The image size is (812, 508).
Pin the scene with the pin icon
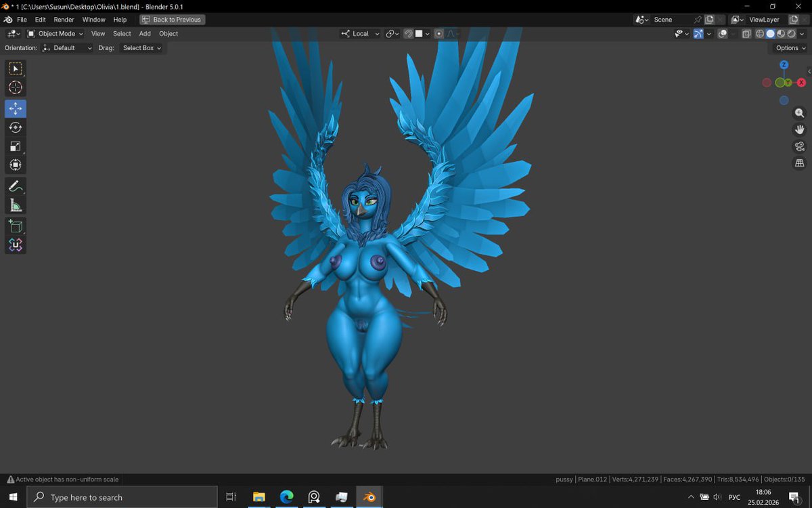pos(698,20)
